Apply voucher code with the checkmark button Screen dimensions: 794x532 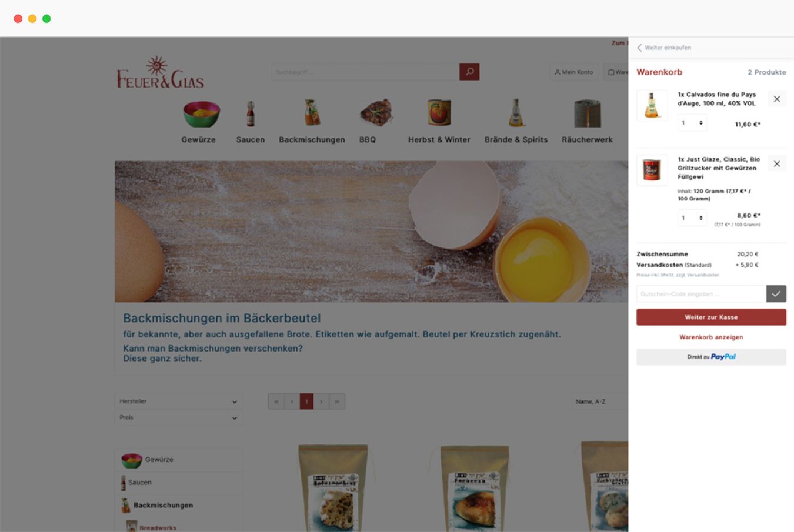point(776,293)
